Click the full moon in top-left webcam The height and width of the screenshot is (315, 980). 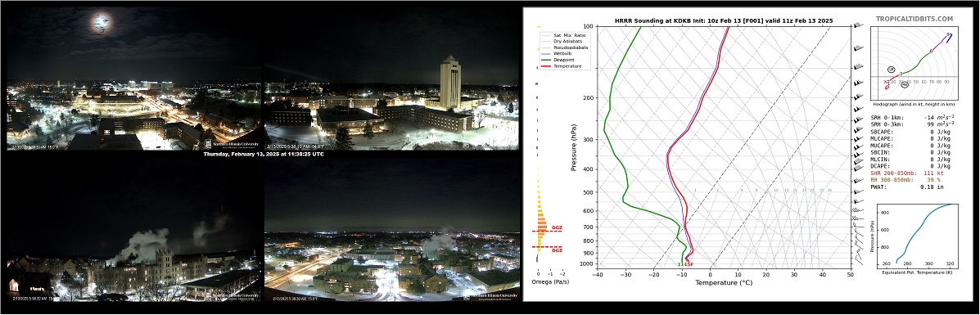(102, 24)
